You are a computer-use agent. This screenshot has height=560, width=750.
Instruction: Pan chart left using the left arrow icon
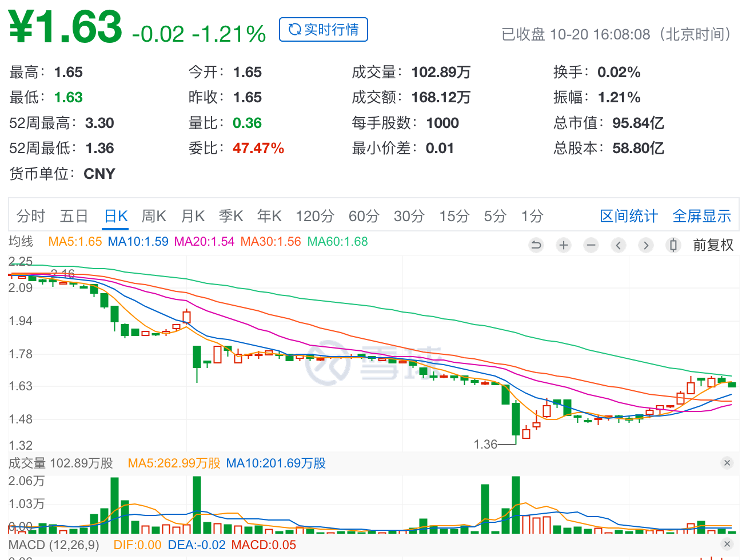(618, 245)
